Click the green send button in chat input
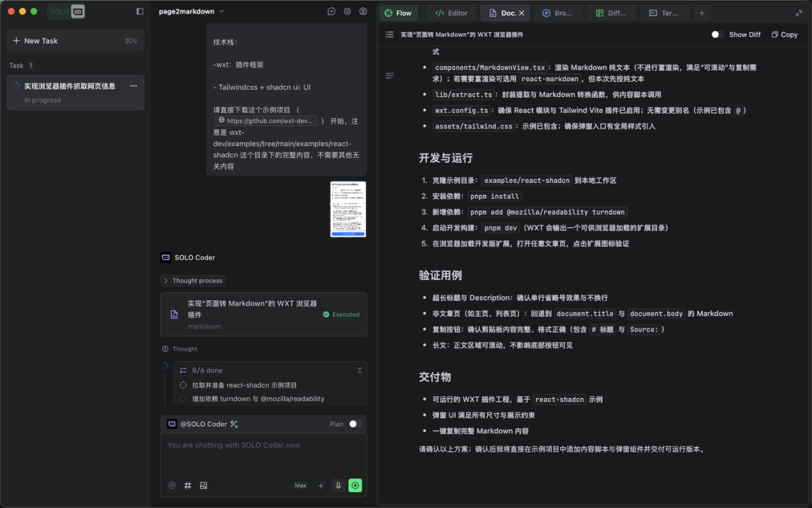Viewport: 812px width, 508px height. click(354, 485)
